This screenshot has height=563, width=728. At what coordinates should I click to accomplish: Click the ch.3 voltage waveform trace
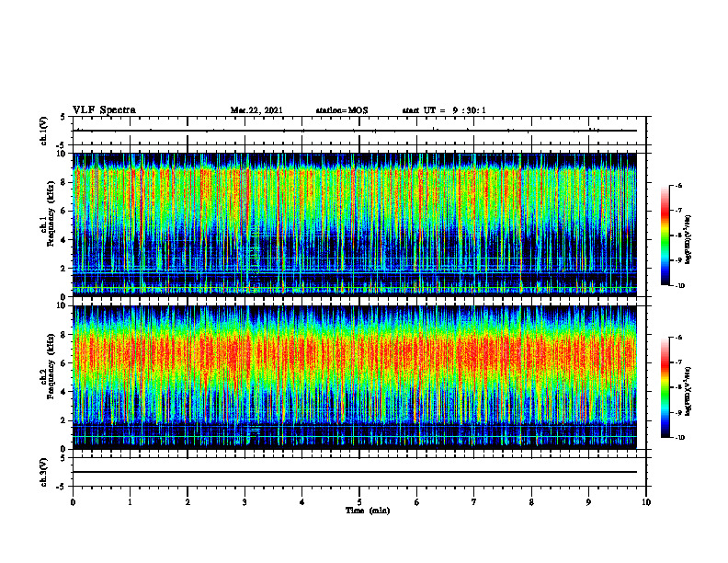point(355,472)
